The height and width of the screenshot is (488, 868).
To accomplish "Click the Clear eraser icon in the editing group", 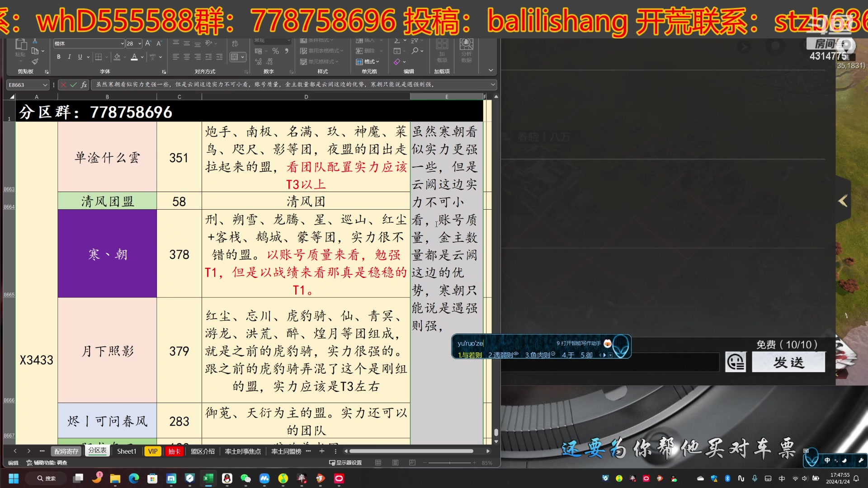I will click(396, 61).
